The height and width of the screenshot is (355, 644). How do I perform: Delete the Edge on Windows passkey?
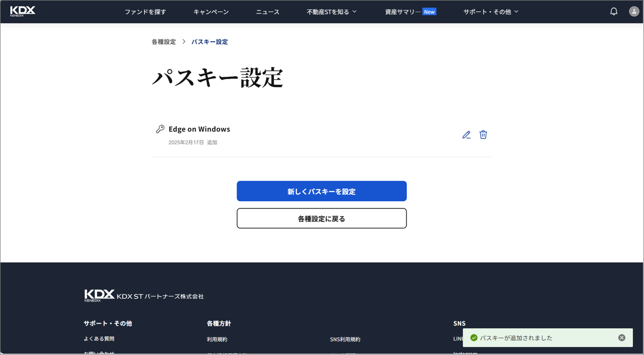[x=483, y=134]
